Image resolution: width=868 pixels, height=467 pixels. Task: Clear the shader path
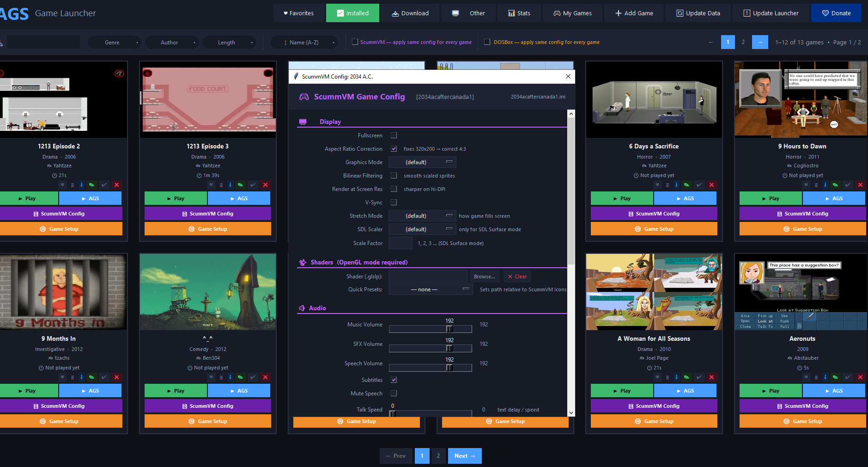coord(517,277)
